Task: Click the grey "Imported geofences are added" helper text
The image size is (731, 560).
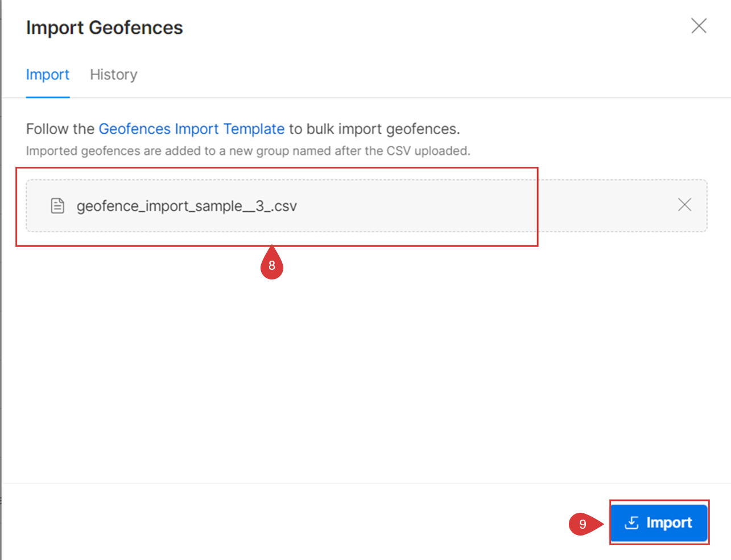Action: (248, 151)
